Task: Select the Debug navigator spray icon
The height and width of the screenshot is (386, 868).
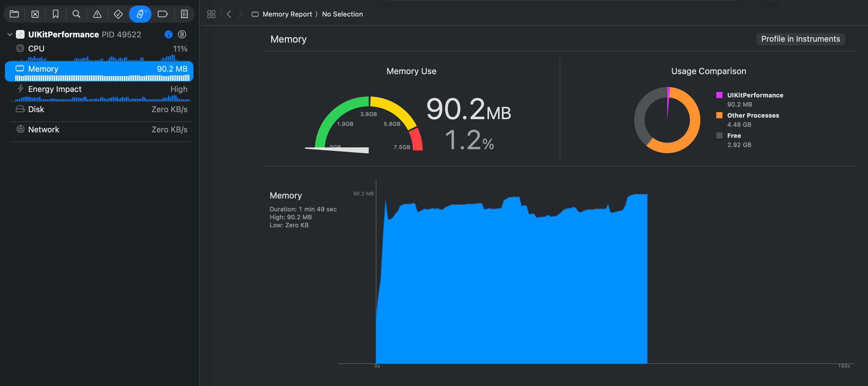Action: click(x=140, y=14)
